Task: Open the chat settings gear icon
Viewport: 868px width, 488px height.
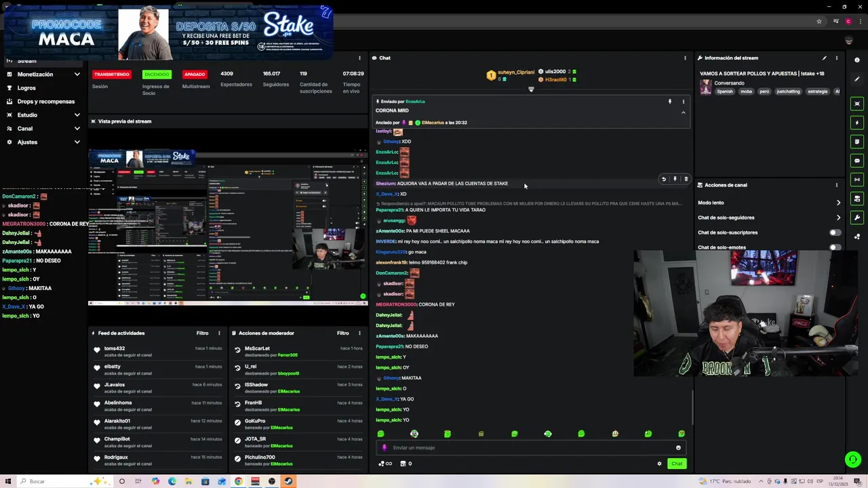Action: (659, 464)
